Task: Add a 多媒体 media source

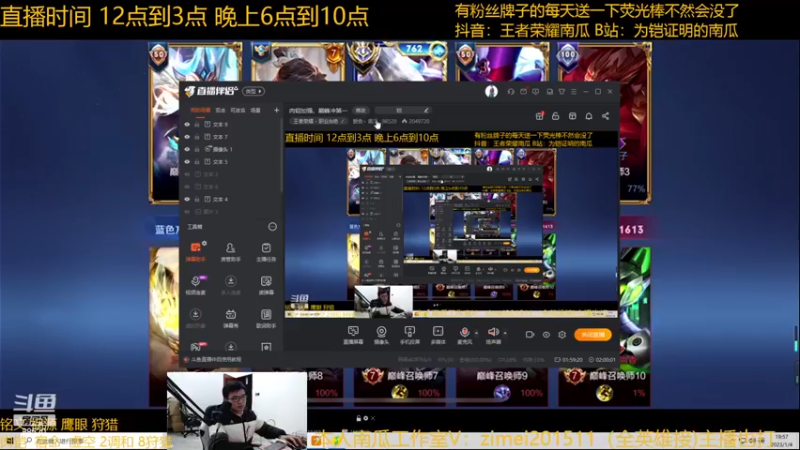Action: (x=438, y=335)
